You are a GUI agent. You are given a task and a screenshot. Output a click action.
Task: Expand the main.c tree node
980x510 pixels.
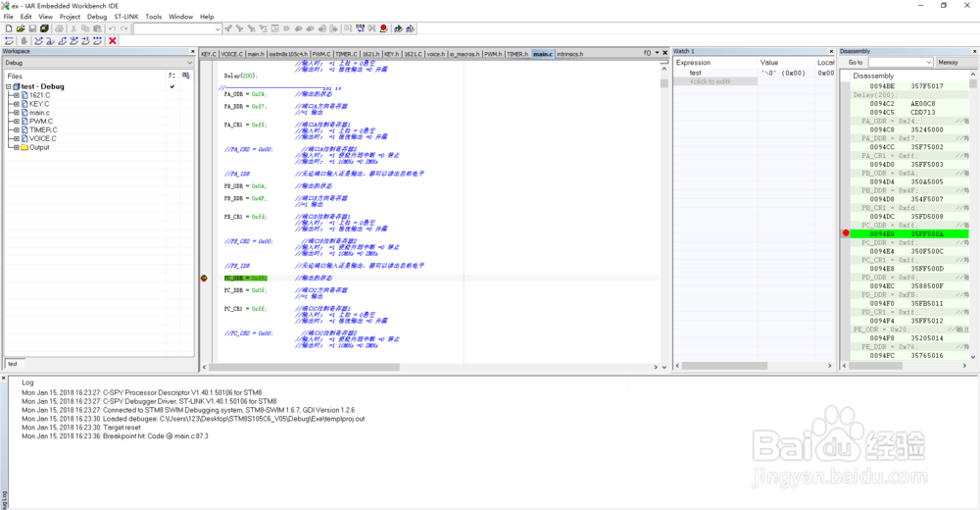click(17, 113)
